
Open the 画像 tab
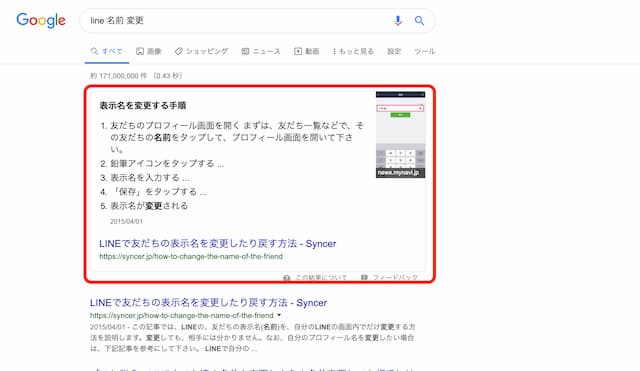click(x=149, y=51)
